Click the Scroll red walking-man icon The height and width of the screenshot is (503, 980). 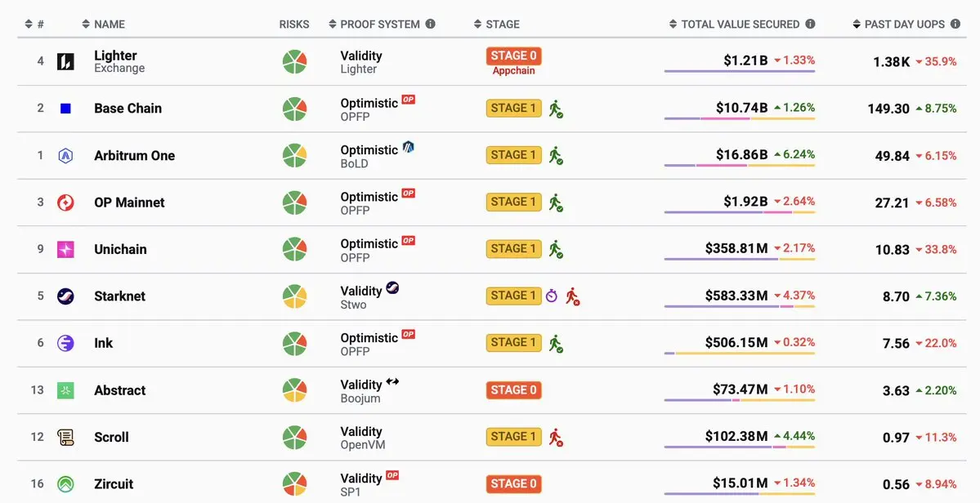pyautogui.click(x=556, y=437)
